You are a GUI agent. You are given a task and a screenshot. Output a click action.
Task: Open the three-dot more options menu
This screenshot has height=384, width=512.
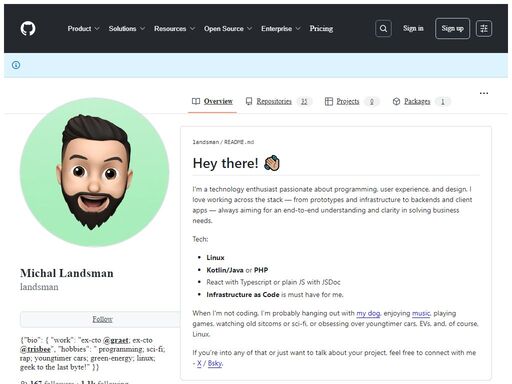pyautogui.click(x=484, y=93)
